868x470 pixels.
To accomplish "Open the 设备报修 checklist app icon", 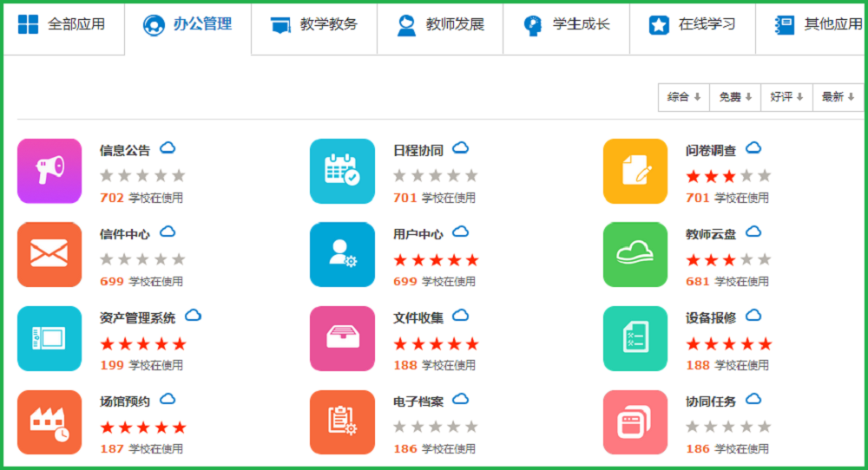I will click(x=635, y=338).
